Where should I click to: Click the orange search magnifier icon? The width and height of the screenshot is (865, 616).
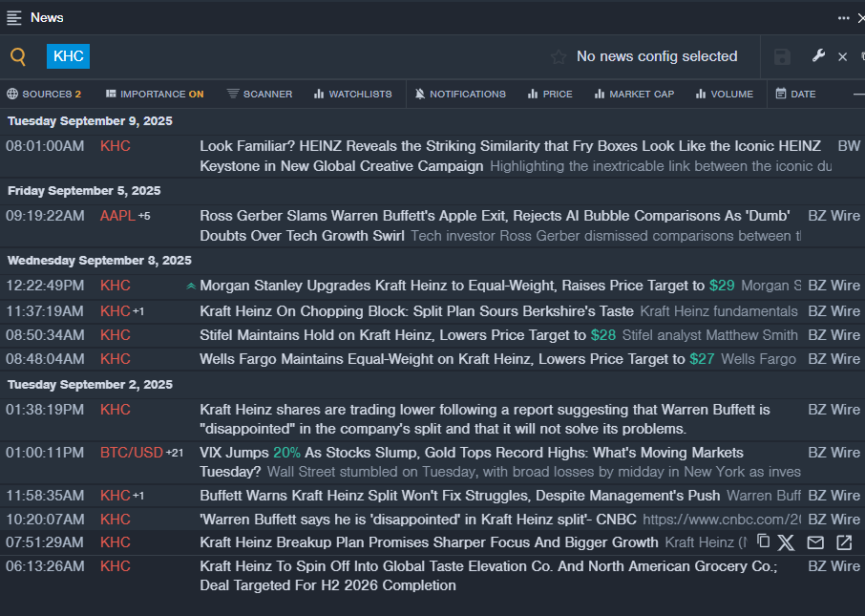(x=18, y=56)
